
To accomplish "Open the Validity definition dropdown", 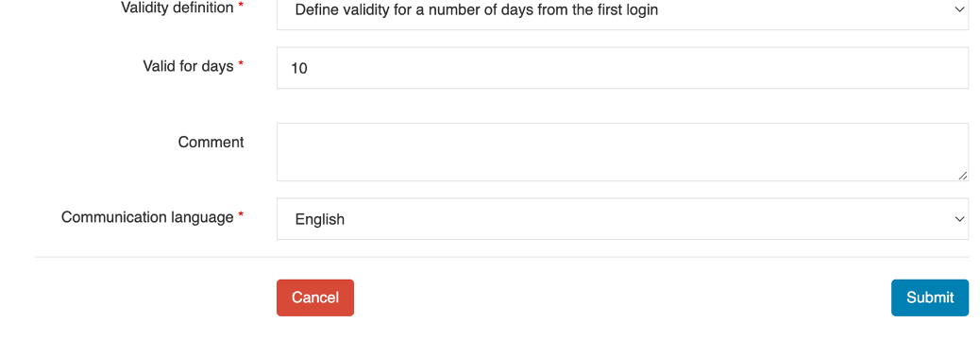I will (x=622, y=12).
